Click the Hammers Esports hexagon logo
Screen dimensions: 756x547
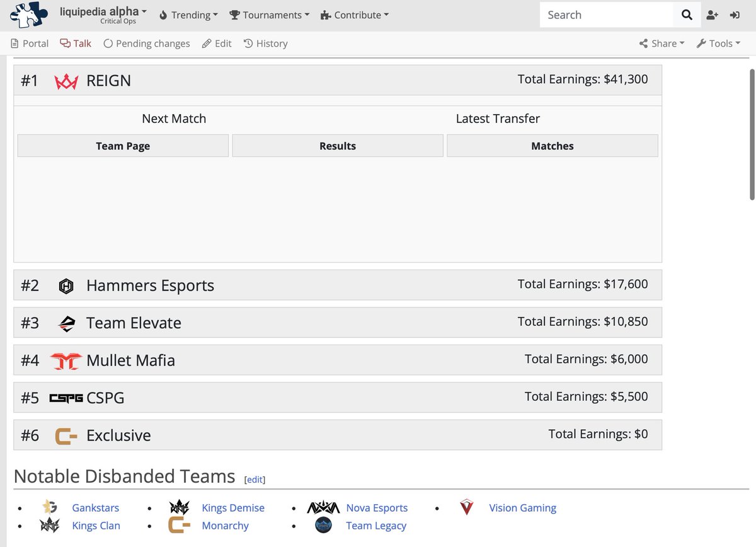click(x=66, y=286)
